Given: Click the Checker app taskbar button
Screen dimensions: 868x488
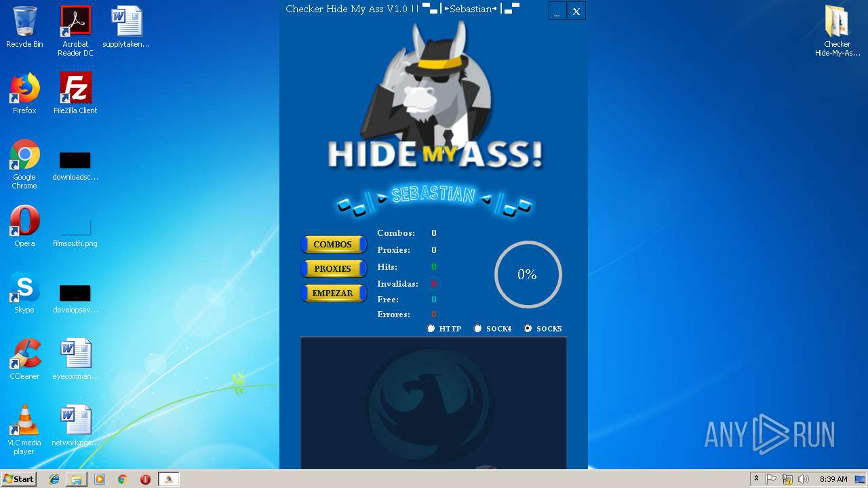Looking at the screenshot, I should point(169,479).
